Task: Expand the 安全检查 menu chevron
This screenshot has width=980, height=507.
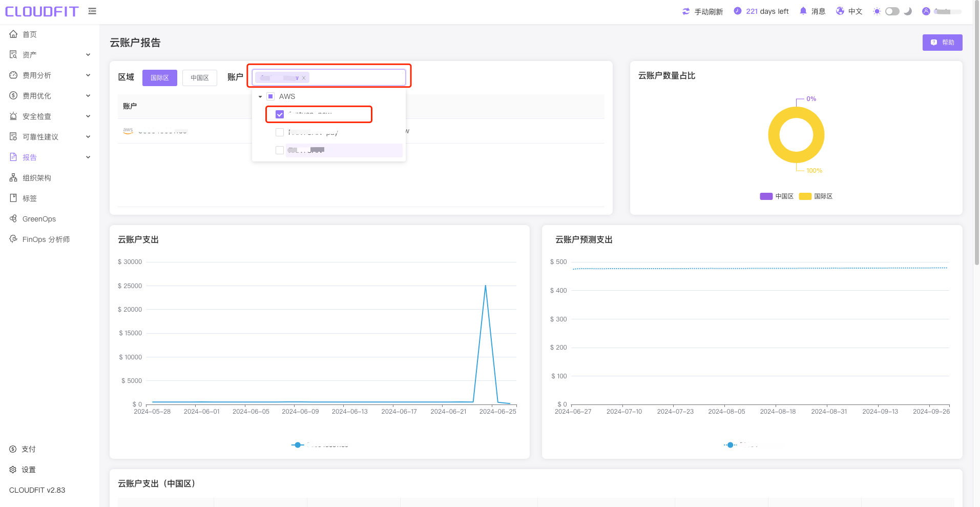Action: 88,116
